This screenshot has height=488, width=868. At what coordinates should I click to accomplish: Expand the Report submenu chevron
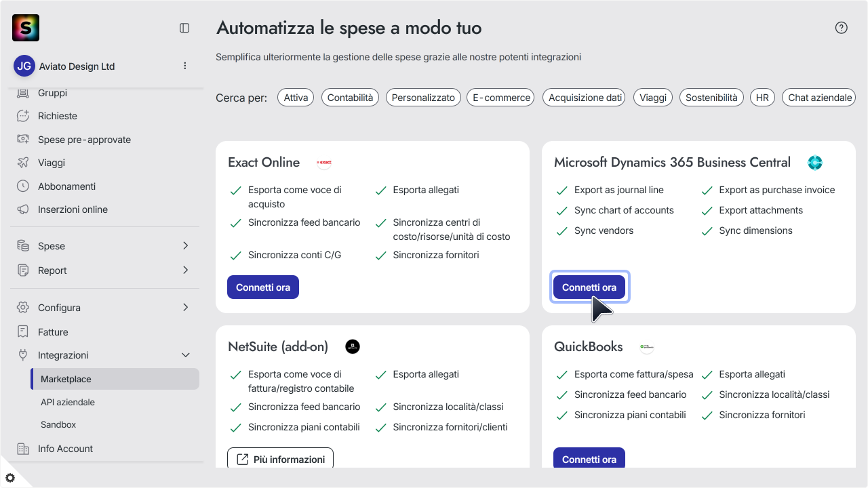pyautogui.click(x=185, y=270)
